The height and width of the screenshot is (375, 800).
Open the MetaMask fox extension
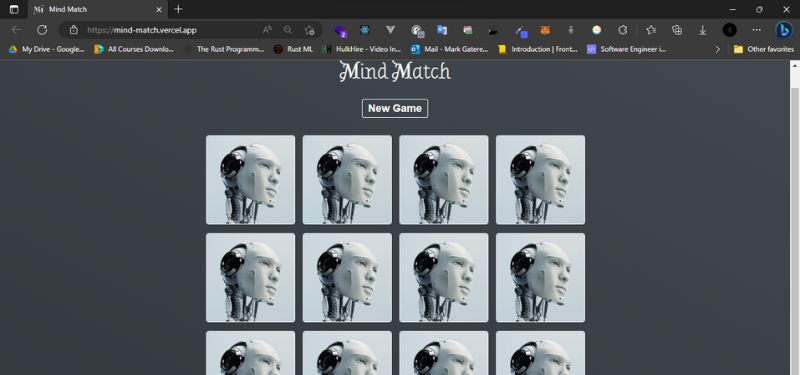[545, 30]
